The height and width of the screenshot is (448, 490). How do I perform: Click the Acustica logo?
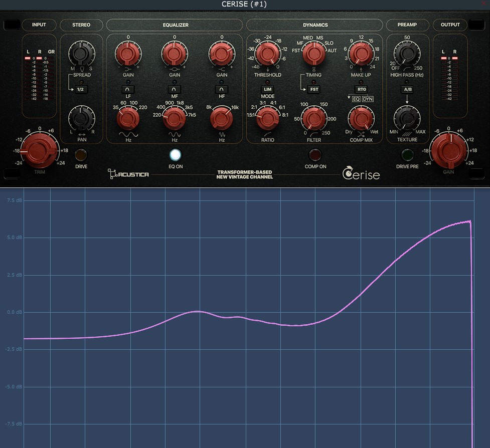click(x=128, y=174)
